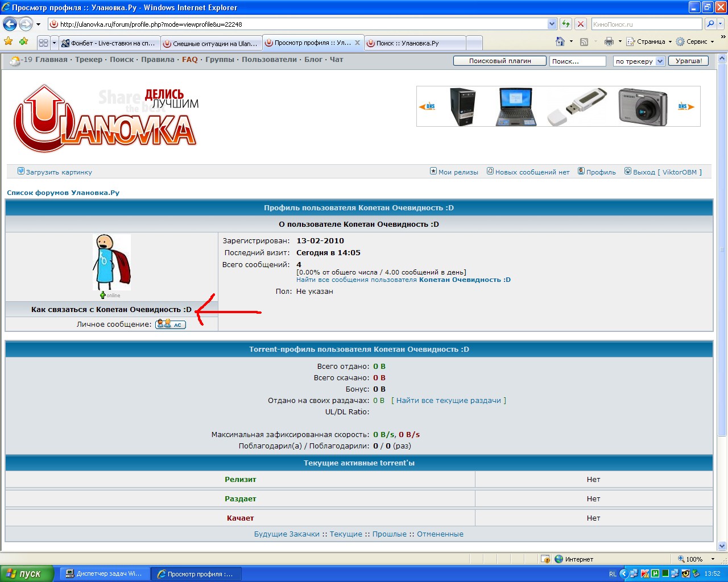
Task: Click the Internet connection tray icon
Action: click(x=559, y=559)
